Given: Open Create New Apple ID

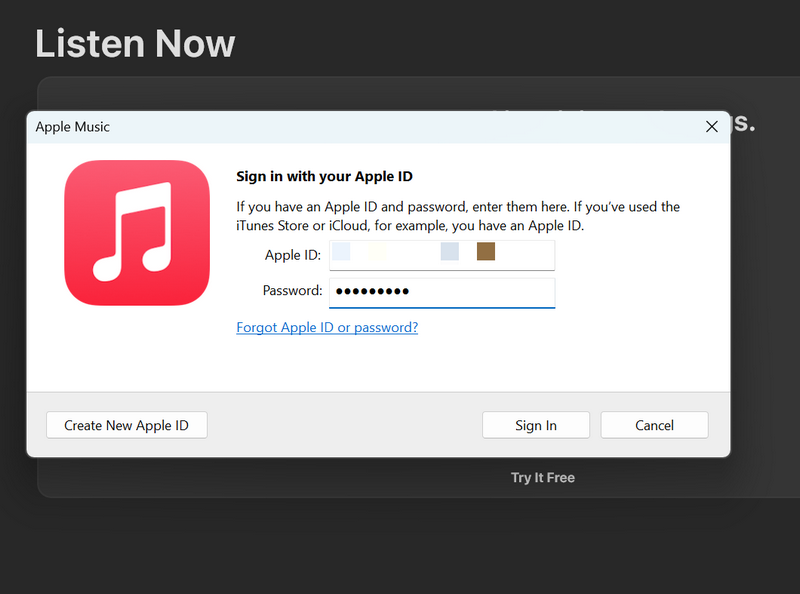Looking at the screenshot, I should coord(127,425).
